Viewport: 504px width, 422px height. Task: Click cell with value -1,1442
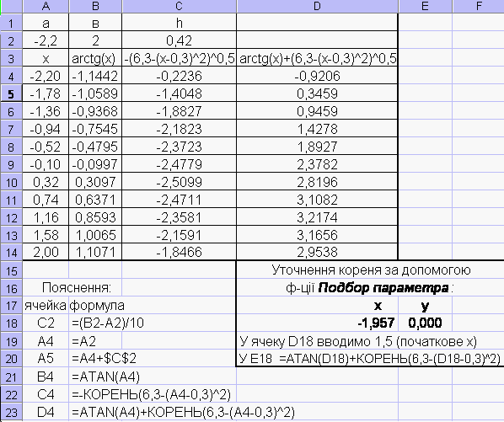tap(95, 76)
